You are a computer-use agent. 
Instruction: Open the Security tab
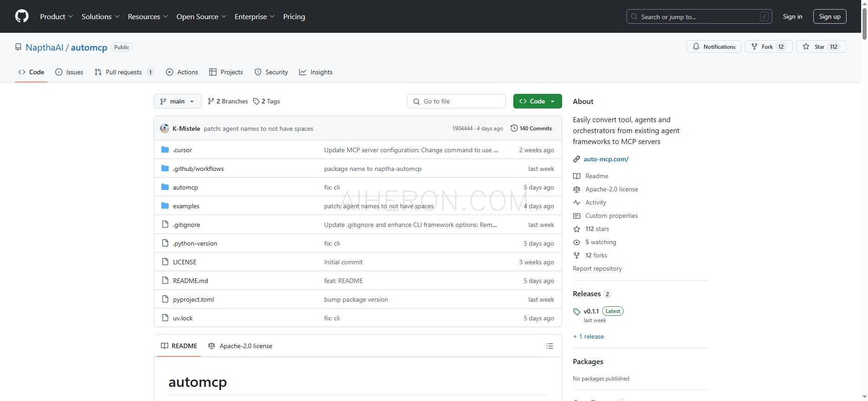click(x=271, y=72)
